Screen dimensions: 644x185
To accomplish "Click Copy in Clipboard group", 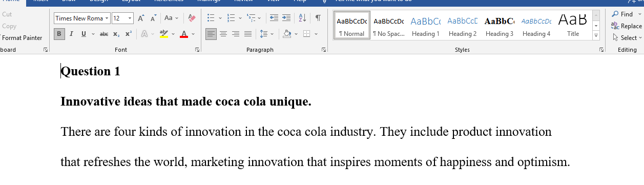I will point(9,26).
